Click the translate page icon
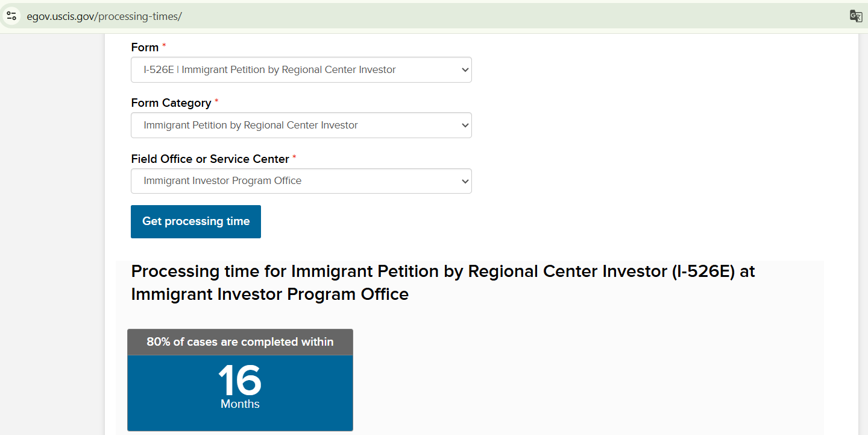 click(855, 16)
